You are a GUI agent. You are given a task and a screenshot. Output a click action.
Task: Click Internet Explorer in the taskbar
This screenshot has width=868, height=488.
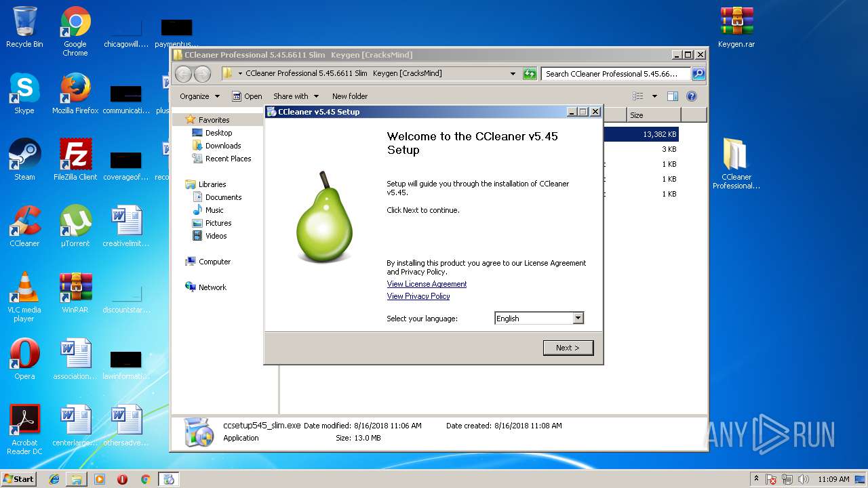[54, 479]
